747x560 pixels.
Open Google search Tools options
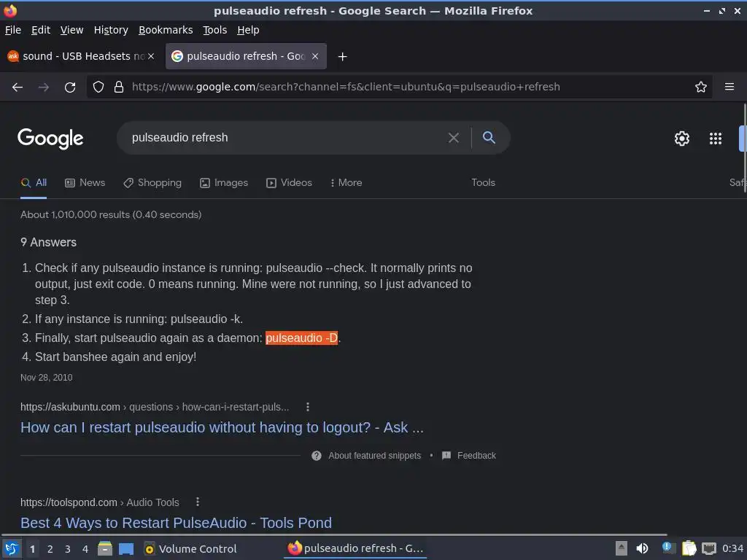tap(483, 183)
